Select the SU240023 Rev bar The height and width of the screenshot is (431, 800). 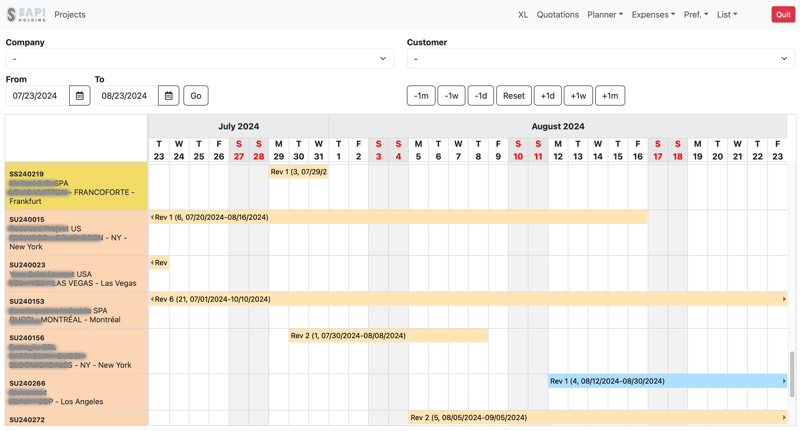[159, 263]
